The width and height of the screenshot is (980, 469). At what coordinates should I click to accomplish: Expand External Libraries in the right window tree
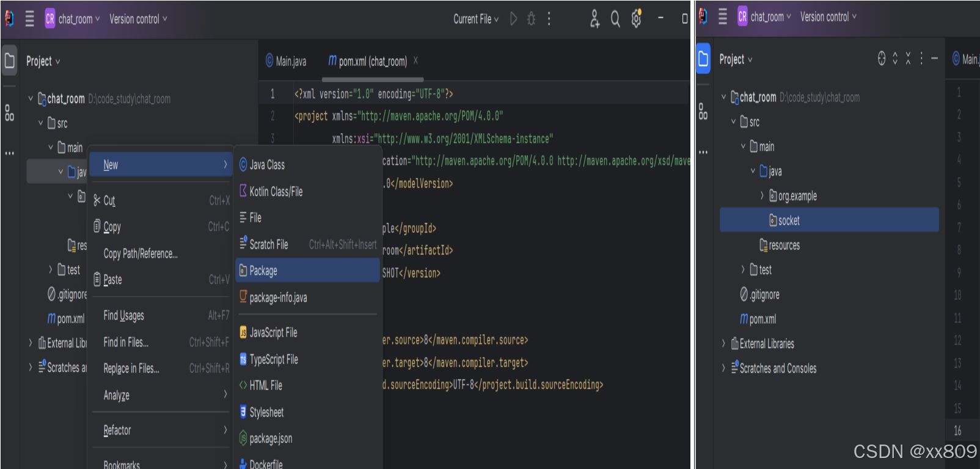click(723, 344)
